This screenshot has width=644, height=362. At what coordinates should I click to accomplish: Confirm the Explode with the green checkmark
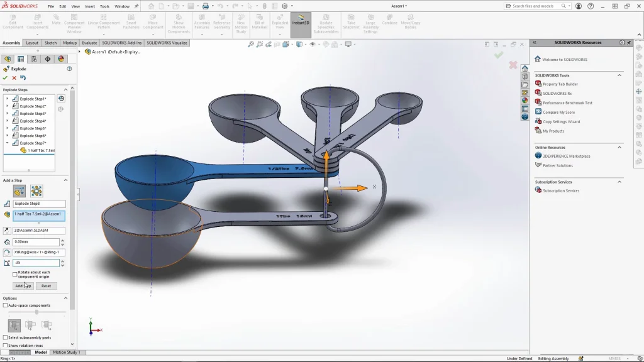point(6,78)
